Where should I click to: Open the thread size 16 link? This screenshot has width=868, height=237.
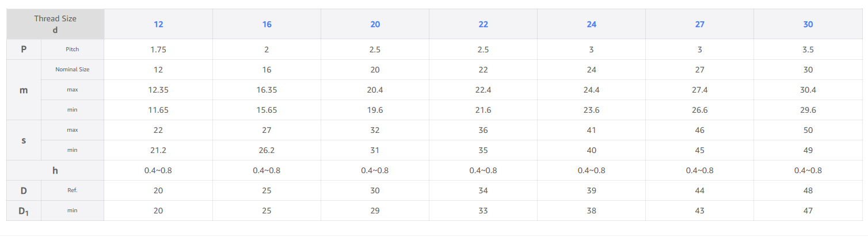pyautogui.click(x=267, y=24)
